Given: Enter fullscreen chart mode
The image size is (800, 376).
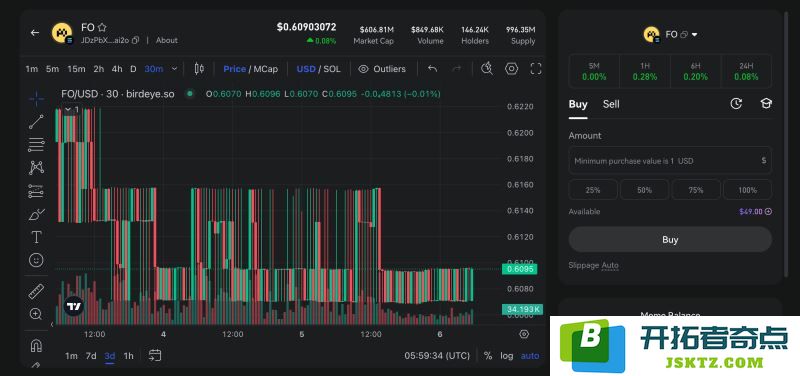Looking at the screenshot, I should click(536, 69).
